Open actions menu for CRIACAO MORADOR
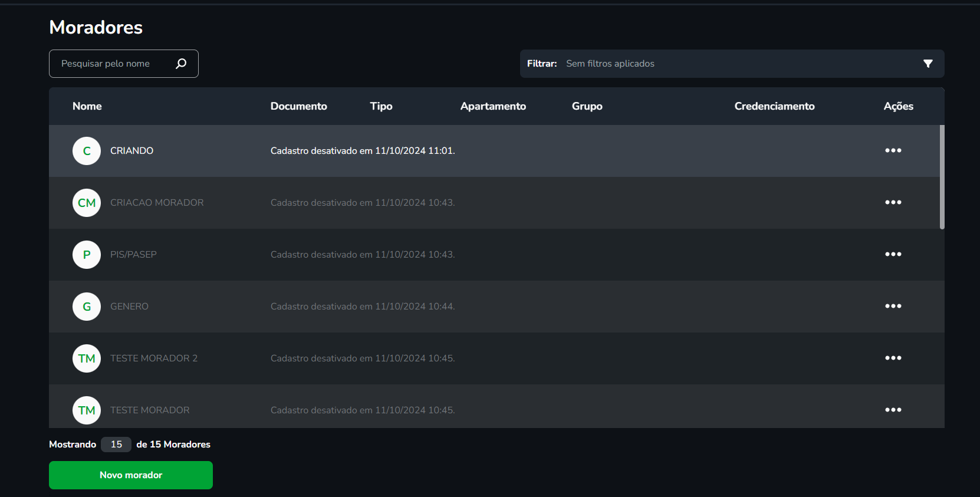The width and height of the screenshot is (980, 497). tap(893, 202)
